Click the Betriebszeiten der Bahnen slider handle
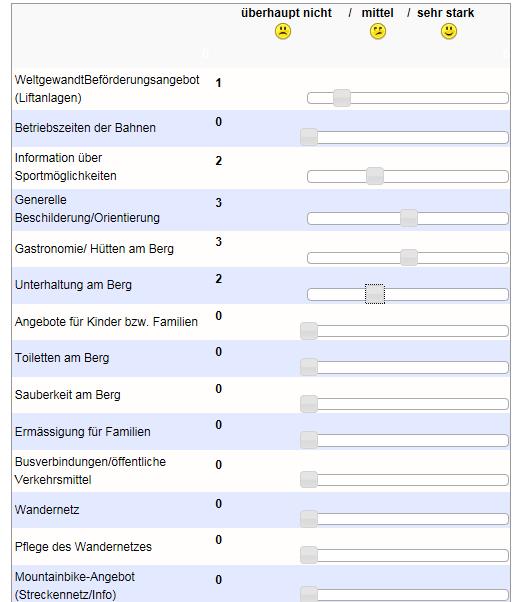This screenshot has height=602, width=522. 309,137
